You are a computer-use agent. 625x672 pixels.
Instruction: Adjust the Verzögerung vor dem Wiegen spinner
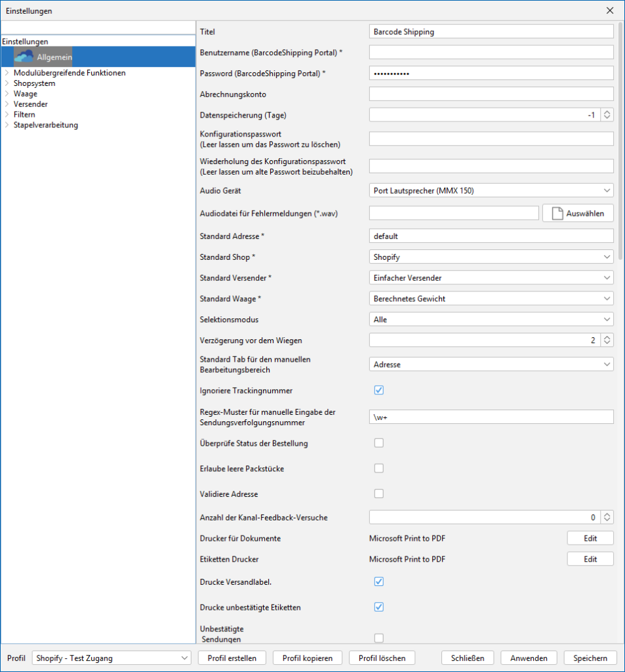[607, 340]
